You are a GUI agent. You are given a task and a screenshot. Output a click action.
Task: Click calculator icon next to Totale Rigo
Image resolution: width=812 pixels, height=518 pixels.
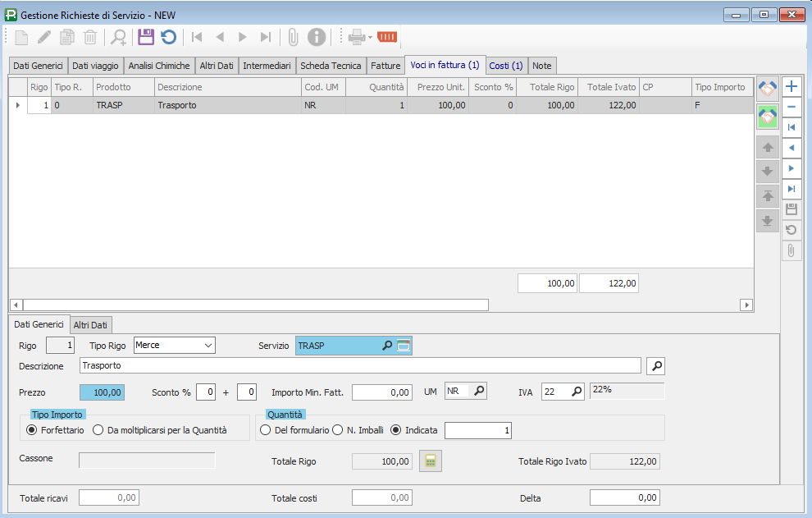tap(431, 461)
